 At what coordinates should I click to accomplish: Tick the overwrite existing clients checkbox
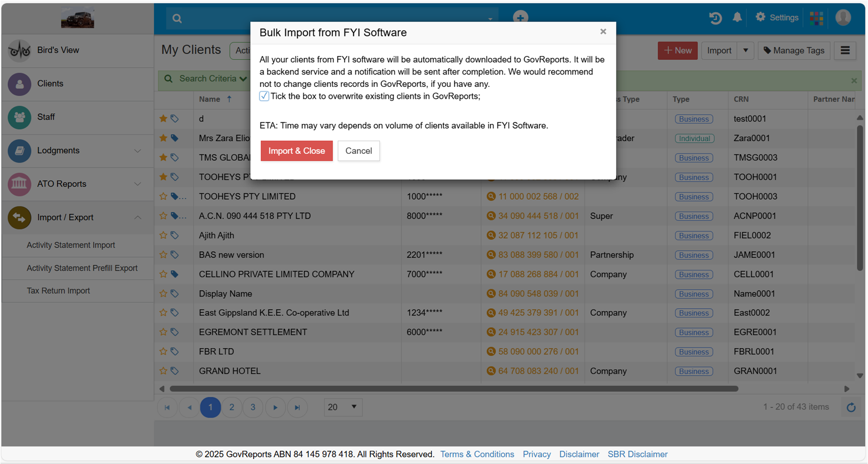264,96
